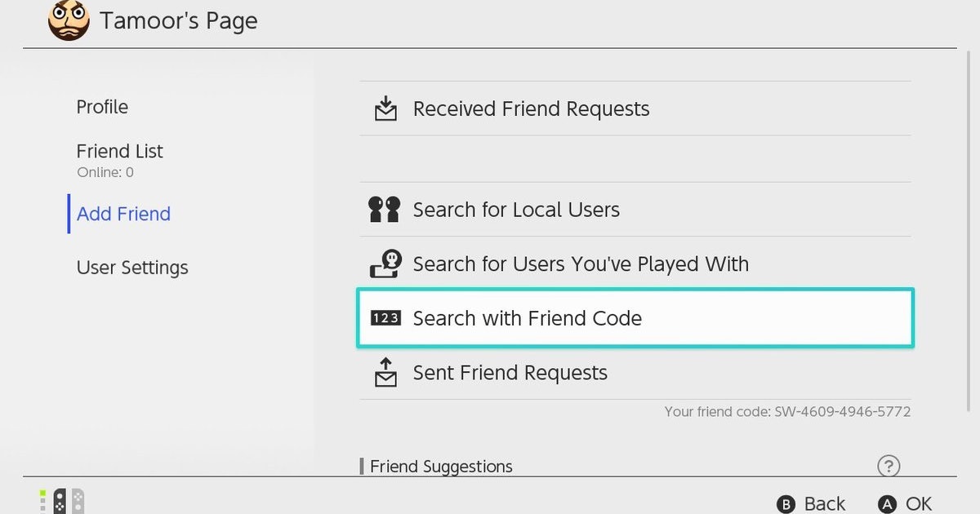
Task: Click Tamoor's avatar icon
Action: coord(69,21)
